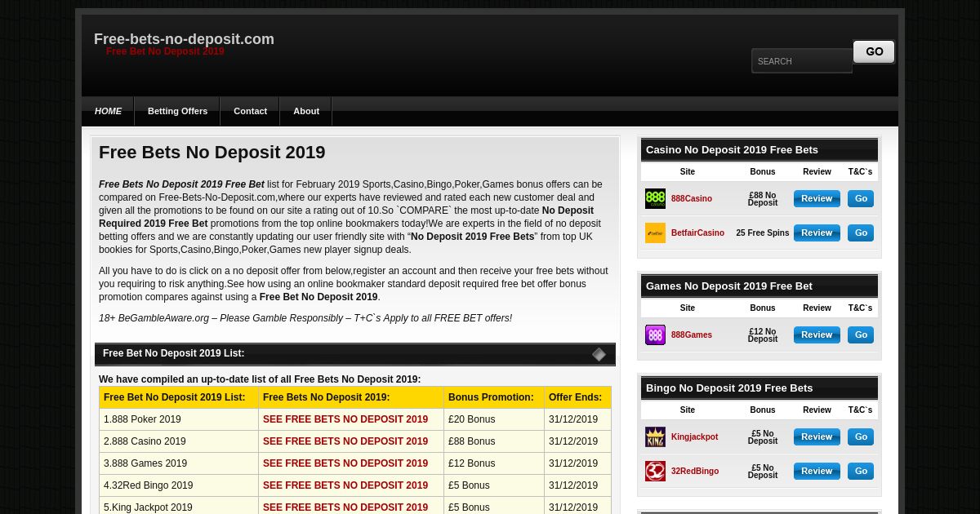Submit search with the GO button

coord(874,51)
